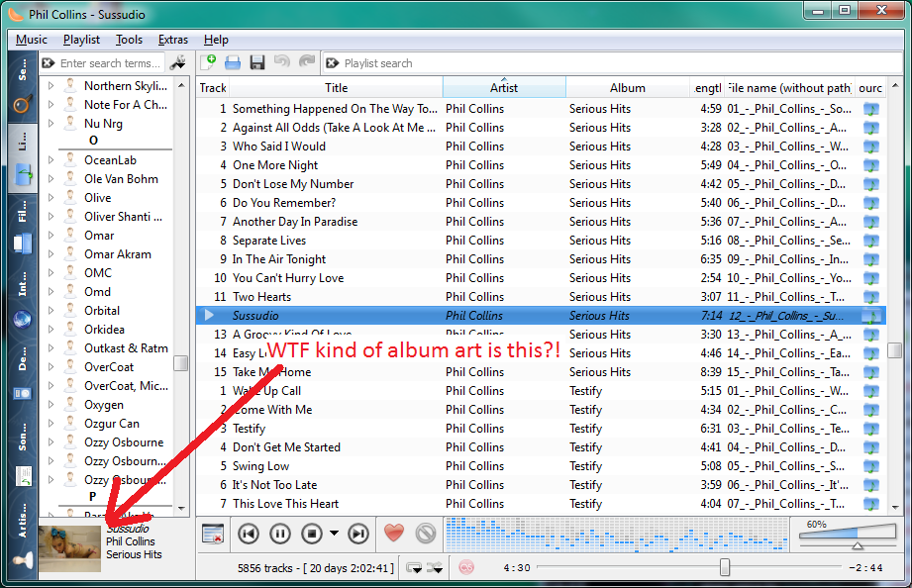
Task: Create a new playlist
Action: click(208, 62)
